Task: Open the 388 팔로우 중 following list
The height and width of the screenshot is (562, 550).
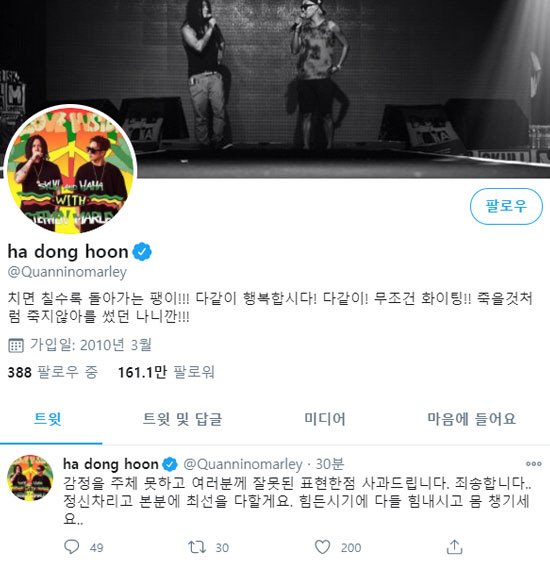Action: pyautogui.click(x=53, y=372)
